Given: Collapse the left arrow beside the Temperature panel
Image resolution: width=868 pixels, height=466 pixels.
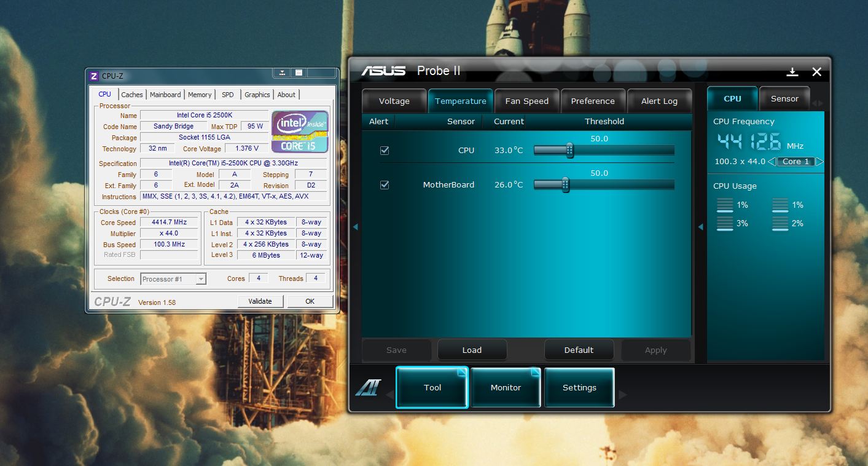Looking at the screenshot, I should (x=355, y=227).
